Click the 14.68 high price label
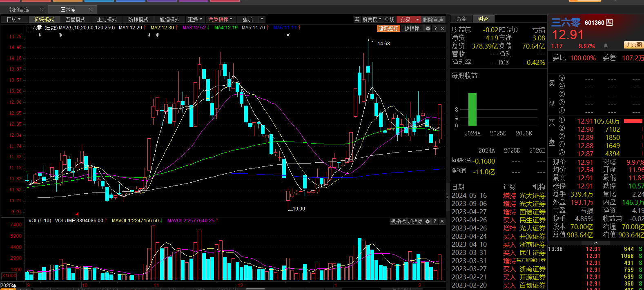The width and height of the screenshot is (644, 290). click(x=383, y=43)
